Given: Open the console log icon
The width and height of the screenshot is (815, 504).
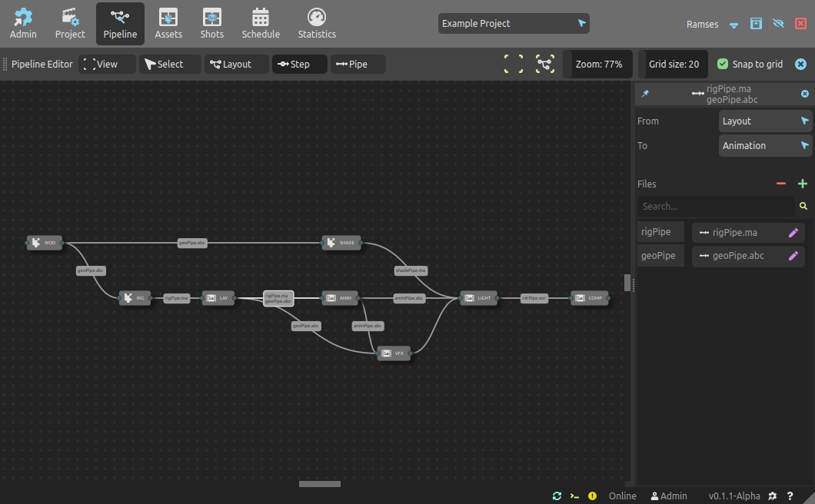Looking at the screenshot, I should click(574, 496).
